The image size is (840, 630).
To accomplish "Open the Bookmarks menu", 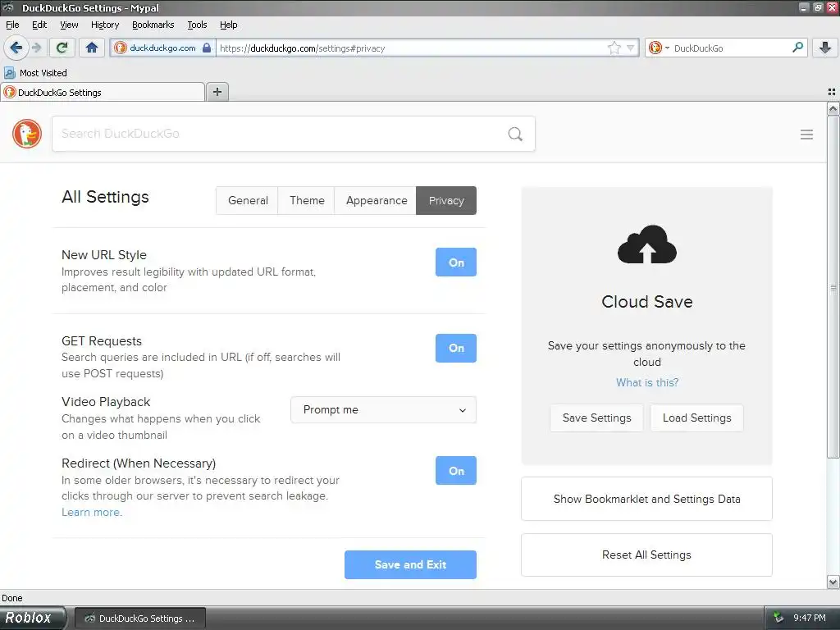I will (153, 25).
